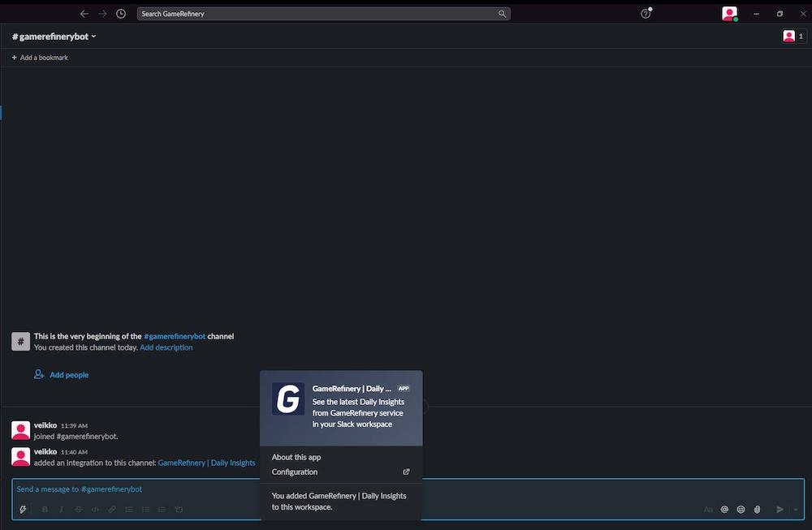The image size is (812, 530).
Task: Toggle bold formatting
Action: (45, 509)
